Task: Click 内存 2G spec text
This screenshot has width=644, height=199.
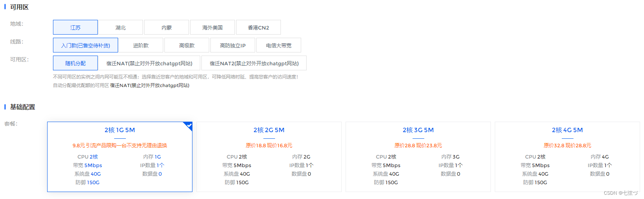Action: point(301,157)
